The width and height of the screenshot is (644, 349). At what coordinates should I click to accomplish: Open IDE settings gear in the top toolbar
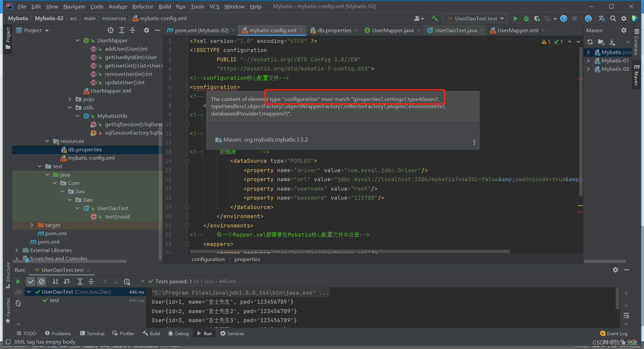pyautogui.click(x=624, y=18)
